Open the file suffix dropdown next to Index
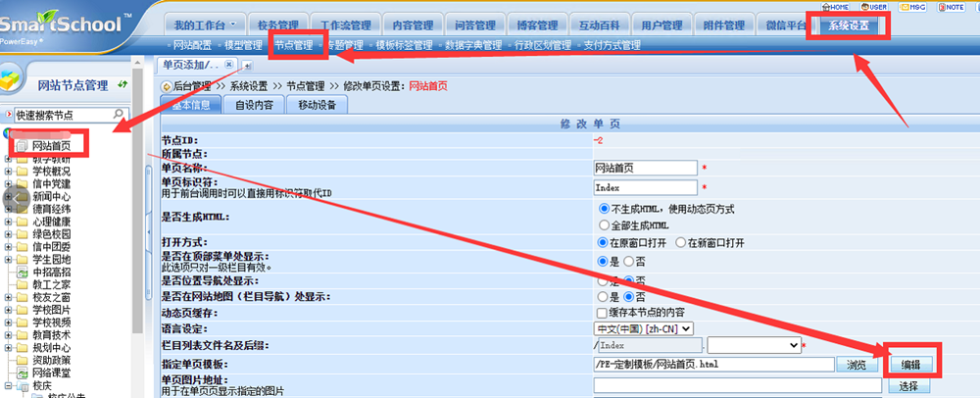The image size is (980, 398). 754,346
